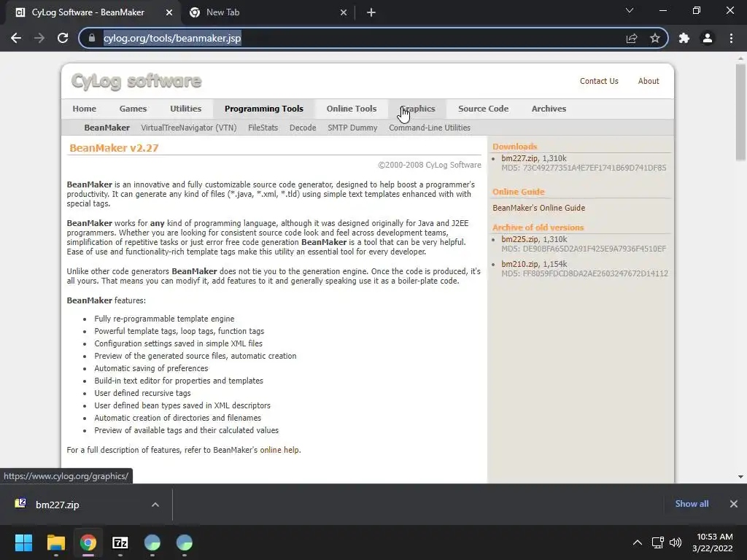Open the network status tray icon

click(658, 542)
